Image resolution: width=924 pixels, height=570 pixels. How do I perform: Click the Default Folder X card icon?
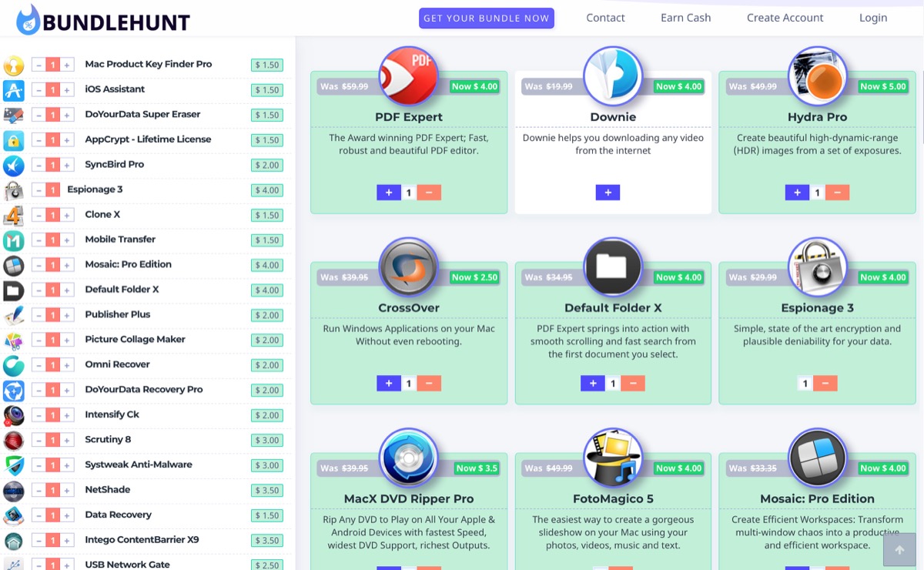coord(613,267)
